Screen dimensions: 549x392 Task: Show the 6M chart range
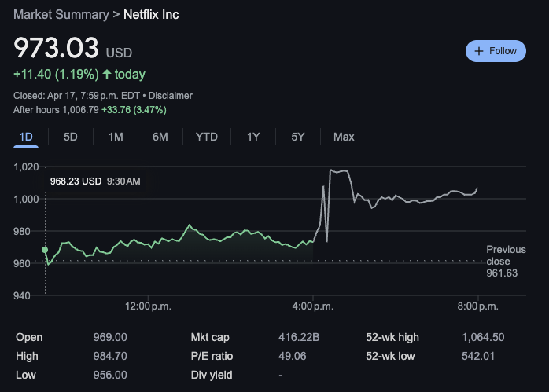160,137
